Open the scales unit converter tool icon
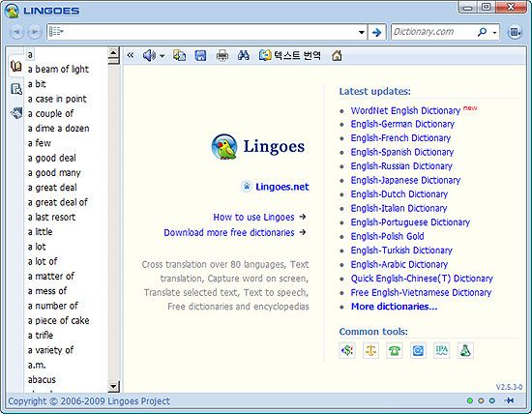532x414 pixels. 370,350
